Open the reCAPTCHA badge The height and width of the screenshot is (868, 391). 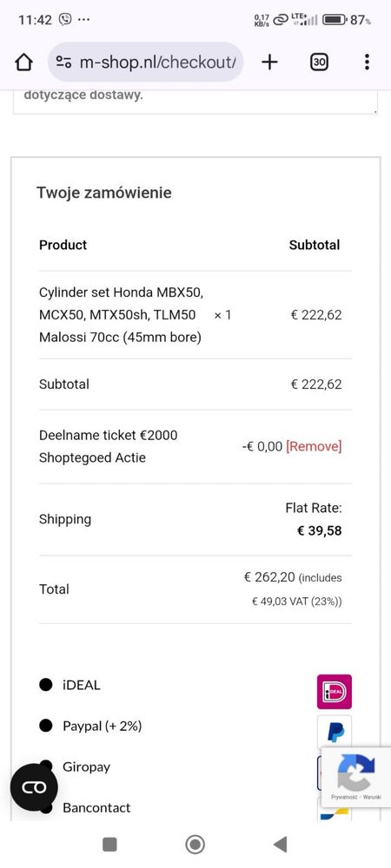355,777
